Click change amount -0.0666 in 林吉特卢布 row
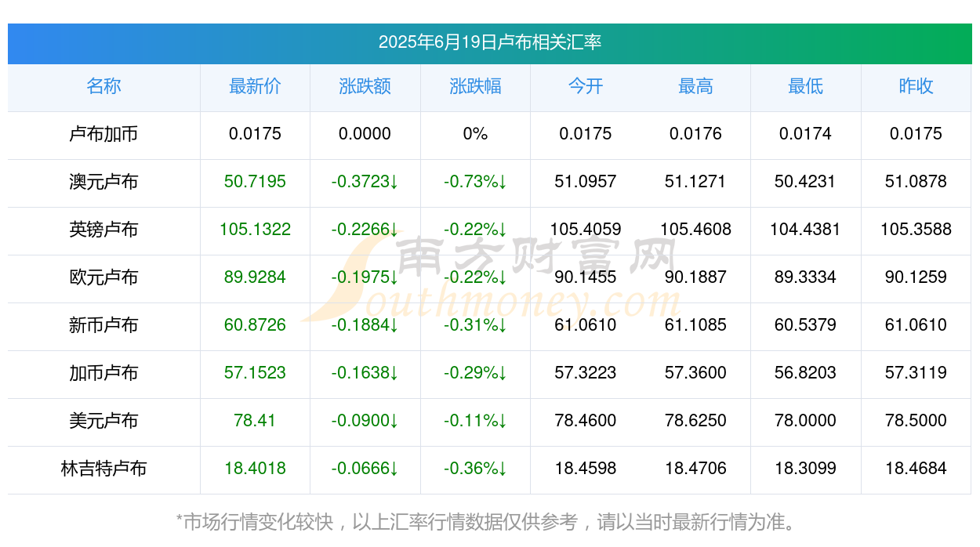This screenshot has height=547, width=980. [x=365, y=469]
